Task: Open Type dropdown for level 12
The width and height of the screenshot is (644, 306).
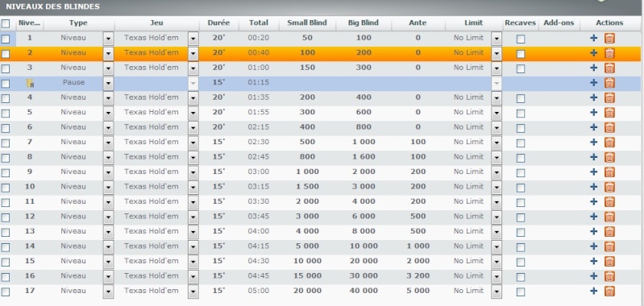Action: (x=108, y=217)
